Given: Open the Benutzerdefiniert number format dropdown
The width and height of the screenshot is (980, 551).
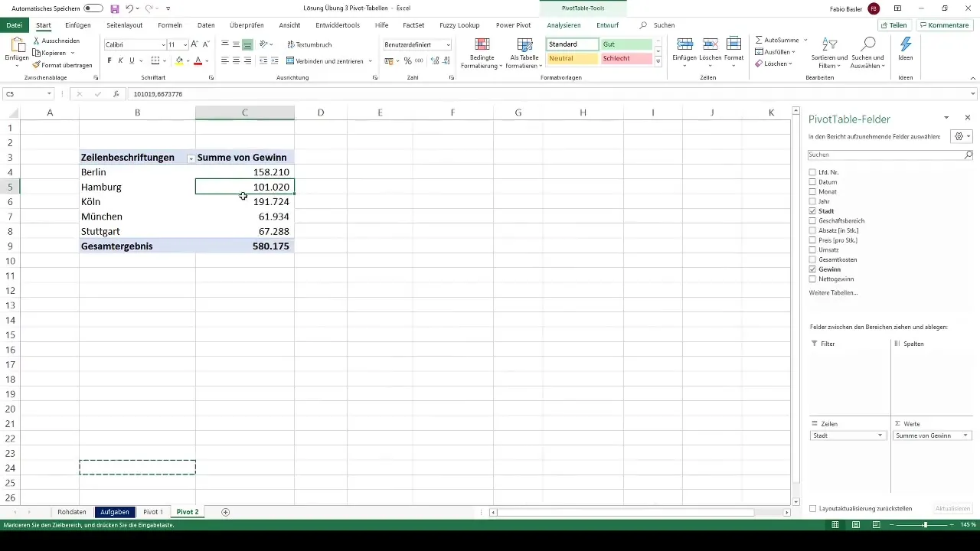Looking at the screenshot, I should [448, 45].
